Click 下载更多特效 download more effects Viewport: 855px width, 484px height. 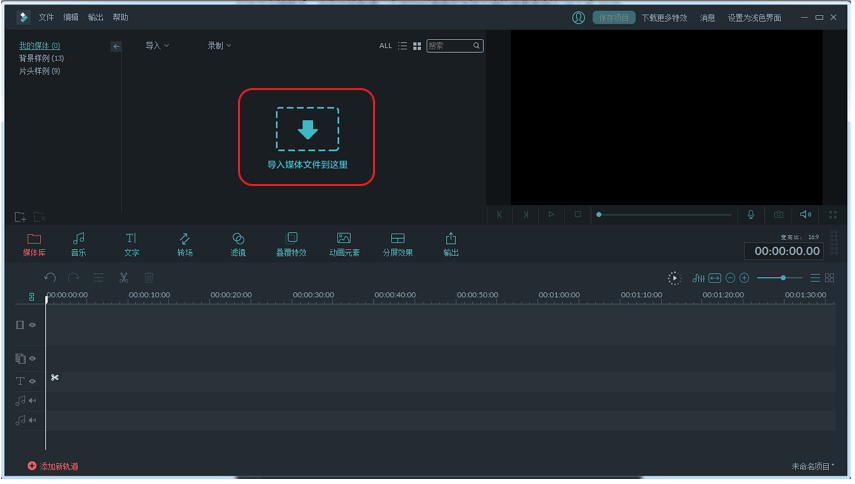pyautogui.click(x=664, y=18)
